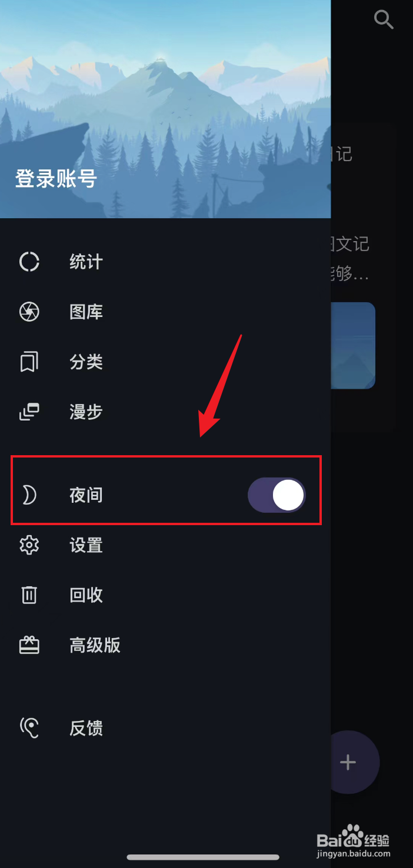Click the category bookmark icon
The height and width of the screenshot is (868, 413).
[x=29, y=362]
